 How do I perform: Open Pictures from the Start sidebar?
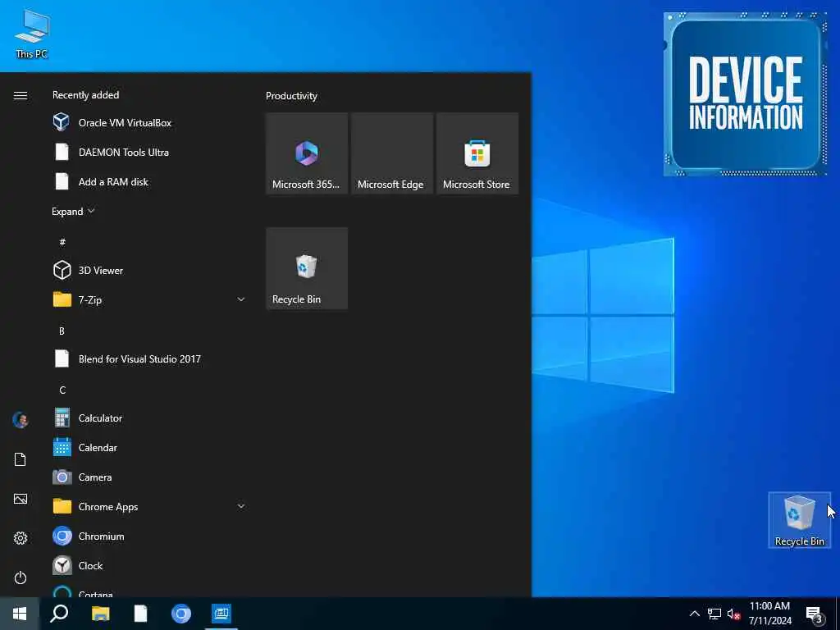click(x=21, y=499)
